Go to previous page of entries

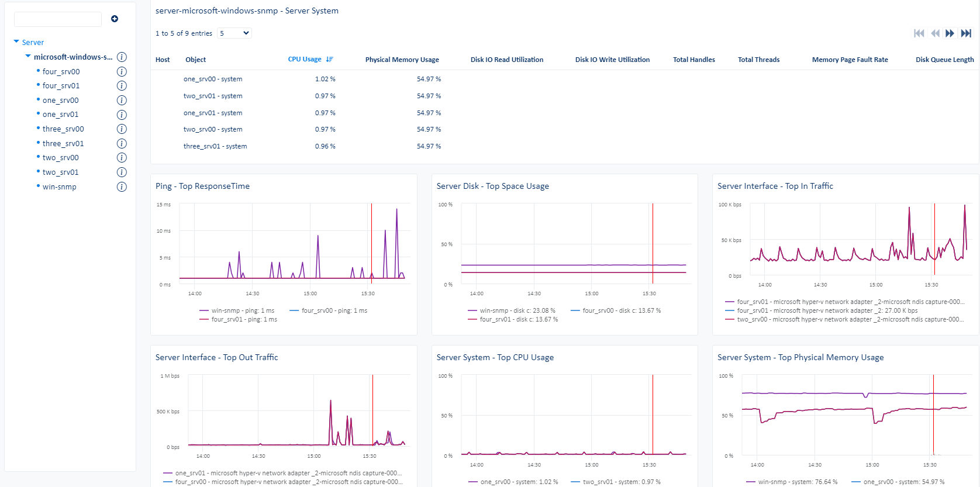pyautogui.click(x=935, y=33)
